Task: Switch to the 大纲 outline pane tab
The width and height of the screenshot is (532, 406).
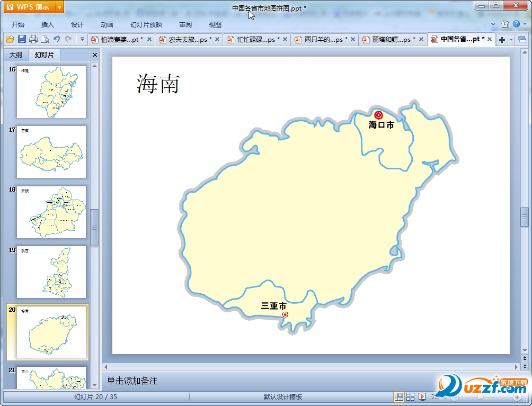Action: (15, 55)
